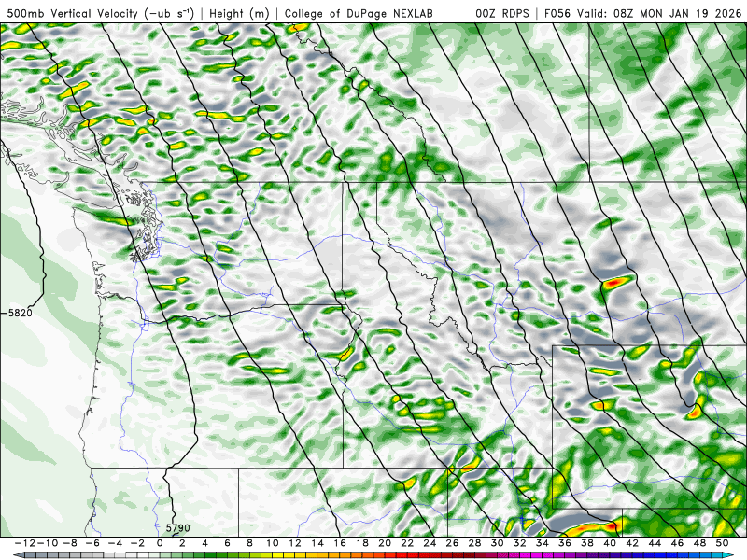Click the -2 value on the color scale
The height and width of the screenshot is (560, 747).
tap(137, 543)
